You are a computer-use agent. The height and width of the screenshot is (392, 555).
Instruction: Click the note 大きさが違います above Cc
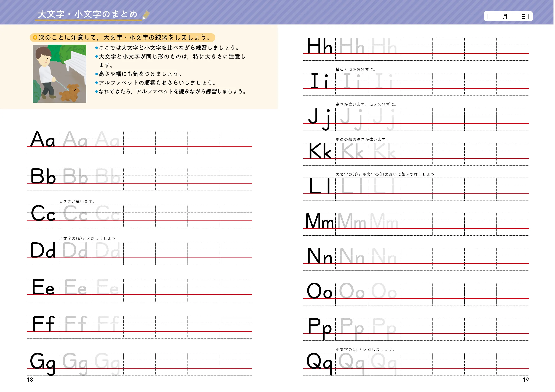pos(77,202)
